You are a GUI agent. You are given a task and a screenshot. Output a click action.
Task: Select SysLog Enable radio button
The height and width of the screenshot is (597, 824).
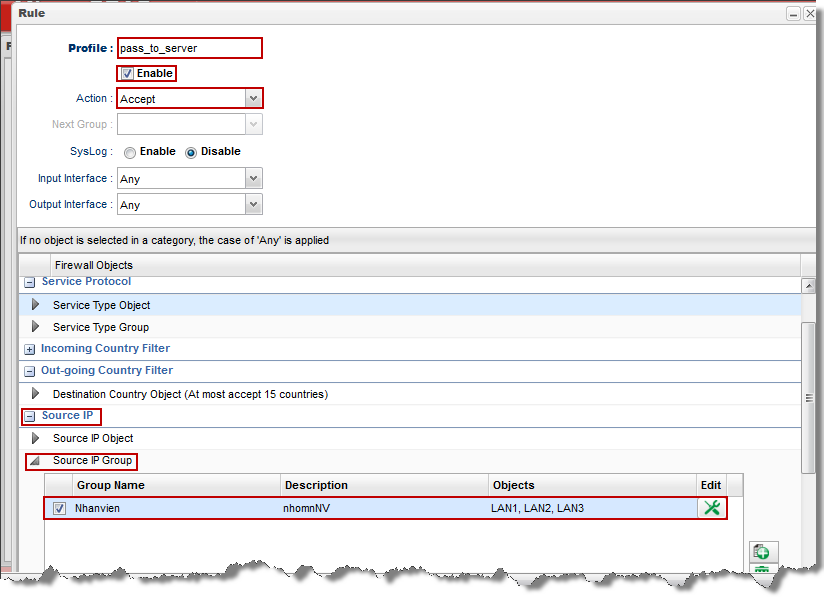(x=130, y=153)
